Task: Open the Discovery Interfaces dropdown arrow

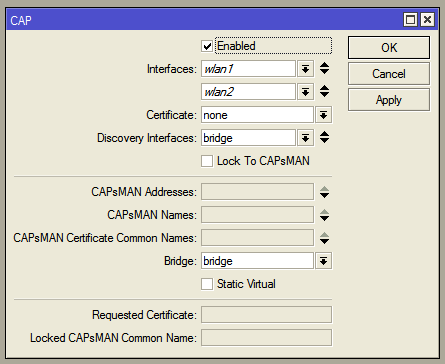Action: click(305, 138)
